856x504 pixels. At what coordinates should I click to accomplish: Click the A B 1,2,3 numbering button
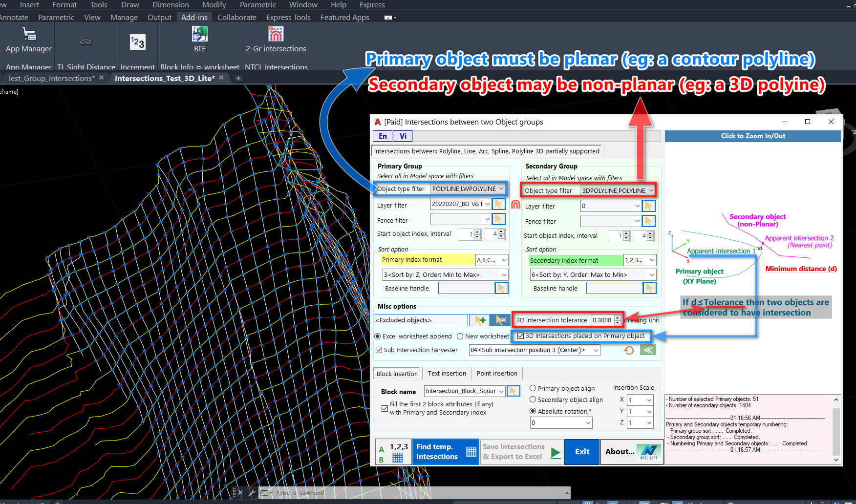pyautogui.click(x=394, y=452)
